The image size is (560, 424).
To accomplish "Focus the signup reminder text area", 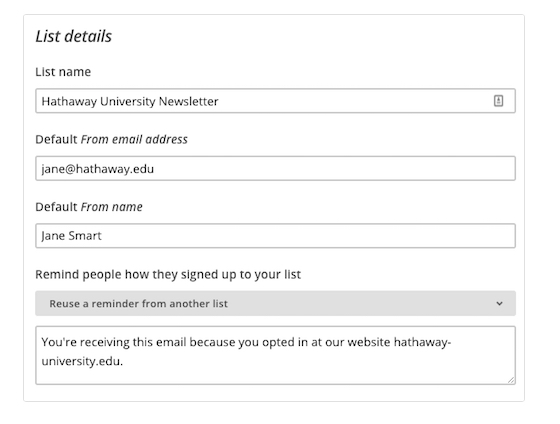I will [275, 355].
